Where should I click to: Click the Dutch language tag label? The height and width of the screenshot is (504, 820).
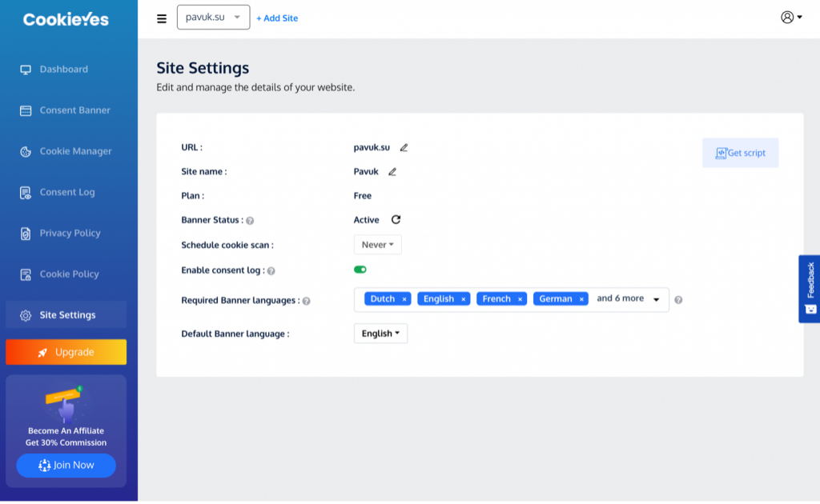point(382,299)
